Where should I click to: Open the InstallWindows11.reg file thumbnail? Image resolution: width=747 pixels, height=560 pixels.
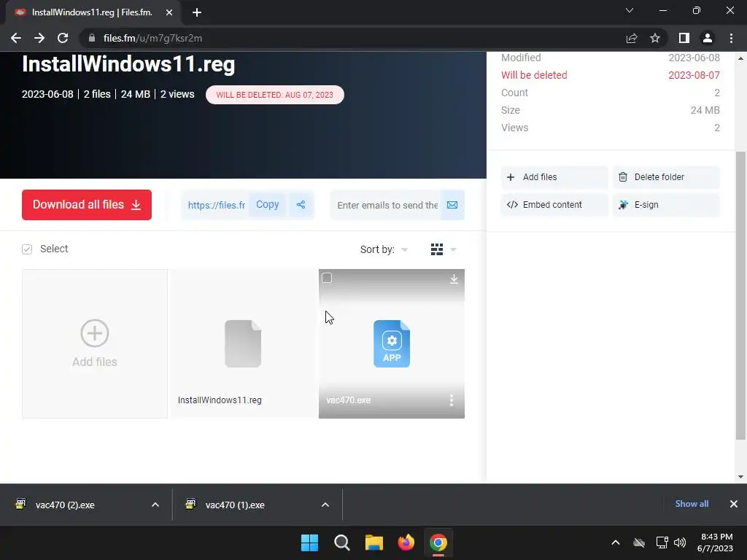(x=242, y=343)
